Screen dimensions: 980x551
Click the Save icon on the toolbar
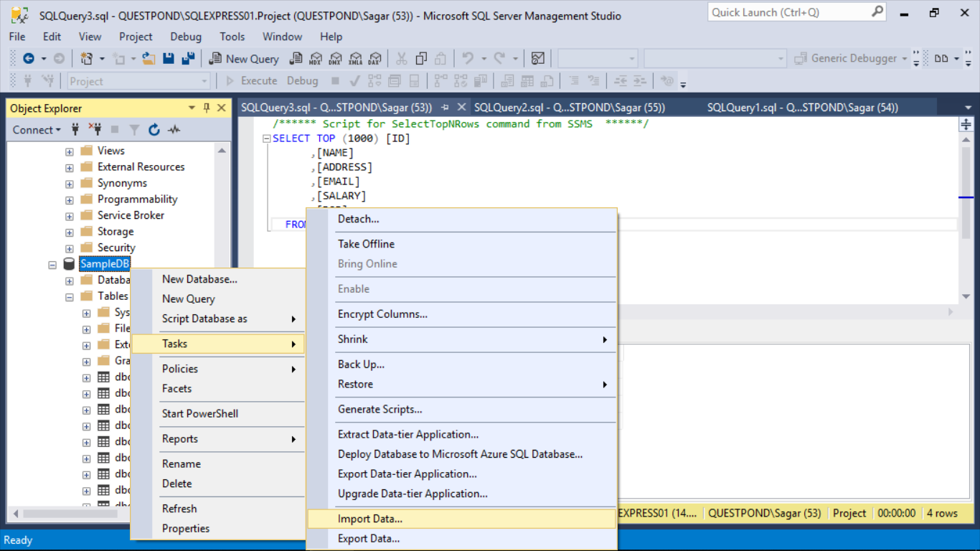pos(168,58)
